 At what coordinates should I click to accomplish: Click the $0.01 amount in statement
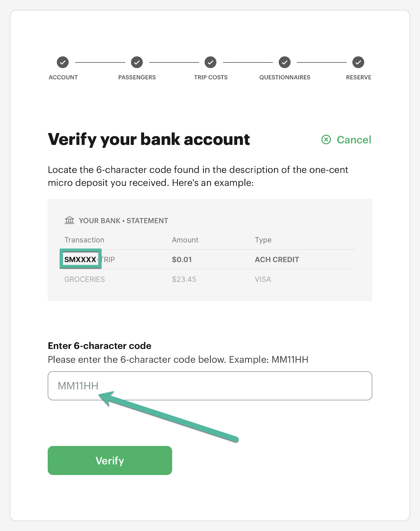coord(182,260)
